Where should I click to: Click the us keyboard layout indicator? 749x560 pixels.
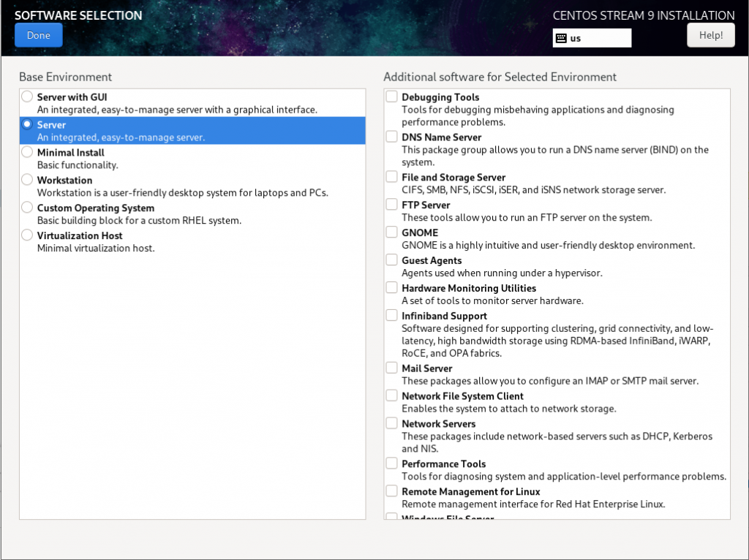tap(591, 38)
